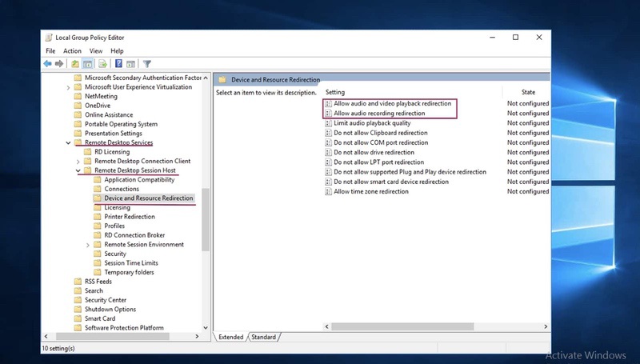Click settings list horizontal scrollbar thumb
The image size is (640, 364).
click(x=402, y=327)
